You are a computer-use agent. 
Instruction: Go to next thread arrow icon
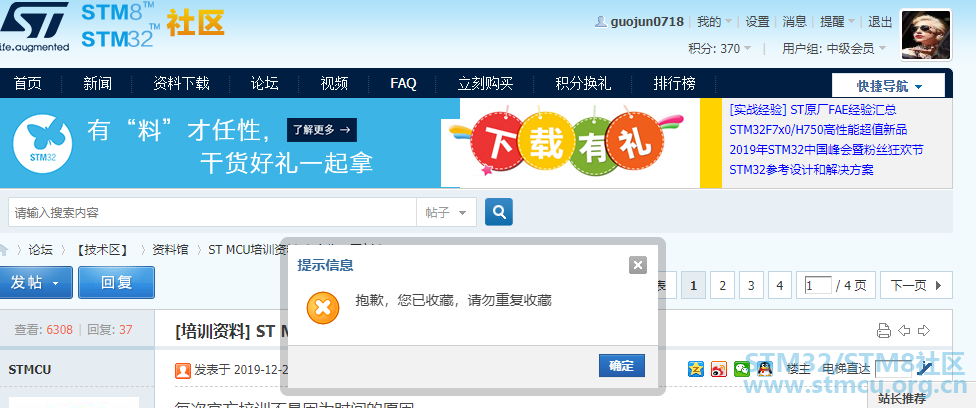coord(924,331)
